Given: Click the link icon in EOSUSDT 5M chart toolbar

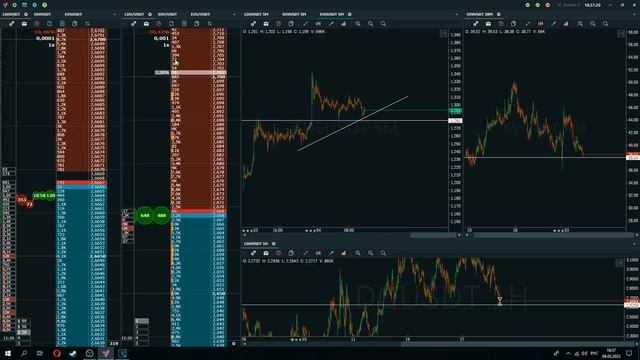Looking at the screenshot, I should click(x=253, y=24).
